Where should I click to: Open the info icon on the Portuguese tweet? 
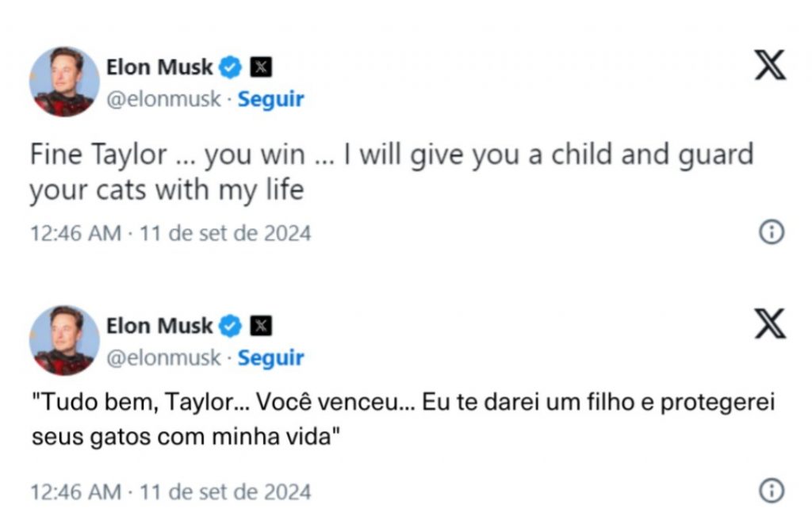771,491
